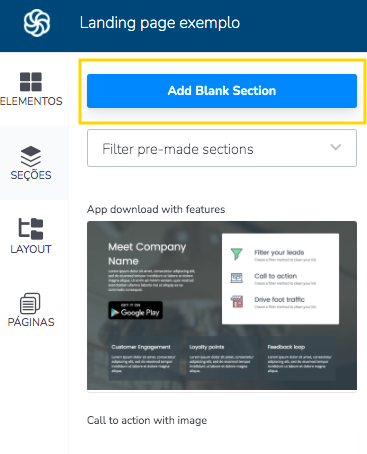Click the Landing page exemplo title
This screenshot has height=454, width=367.
(x=160, y=23)
